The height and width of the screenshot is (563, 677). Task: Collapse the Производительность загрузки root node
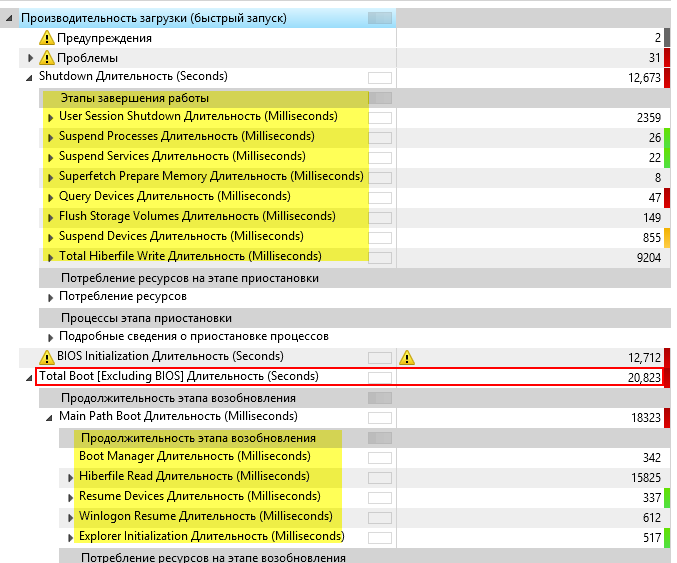pos(9,18)
